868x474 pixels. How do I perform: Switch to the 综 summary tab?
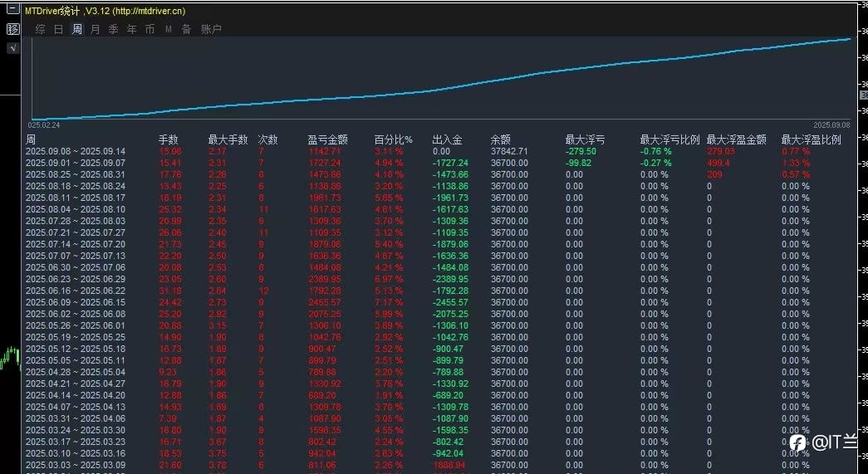click(x=41, y=29)
